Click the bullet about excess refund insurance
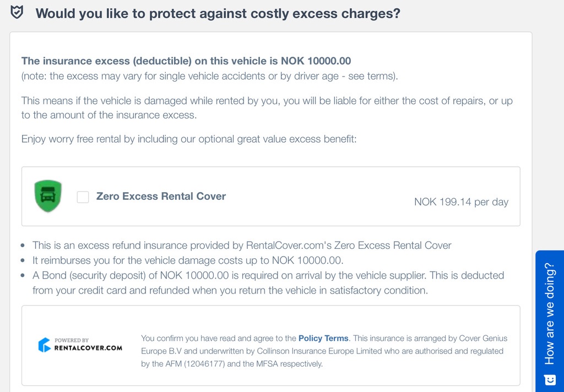The width and height of the screenshot is (564, 392). 242,246
